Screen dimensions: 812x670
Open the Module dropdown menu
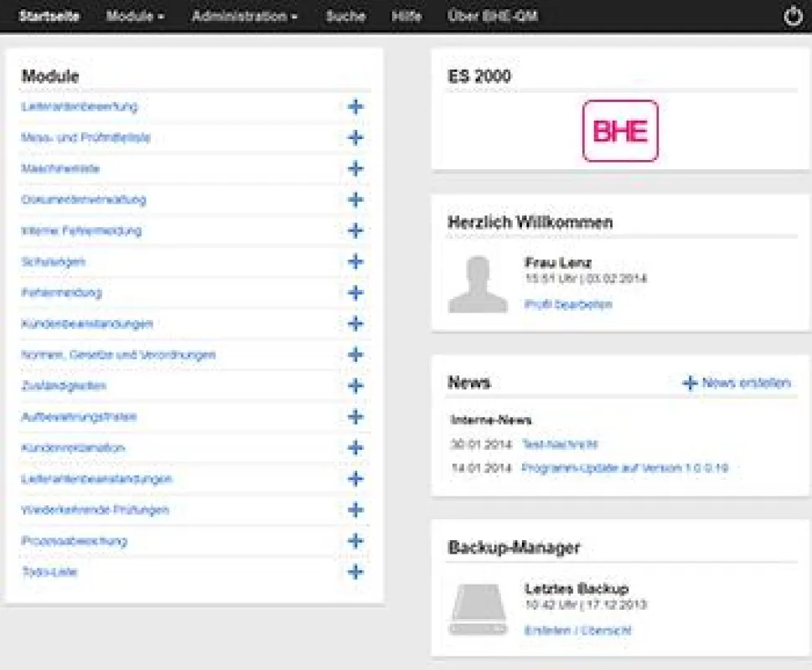(135, 16)
